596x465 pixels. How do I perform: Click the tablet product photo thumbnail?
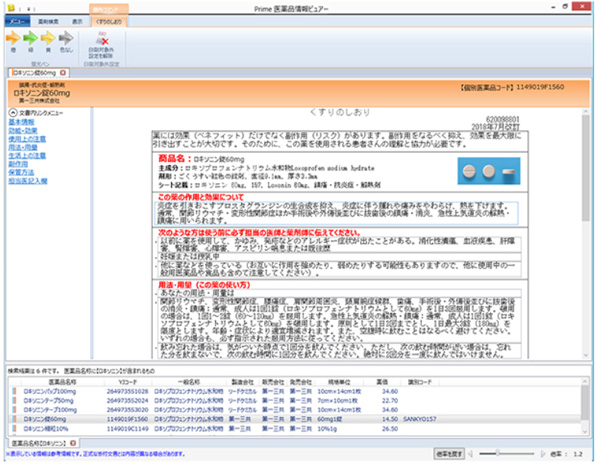489,171
